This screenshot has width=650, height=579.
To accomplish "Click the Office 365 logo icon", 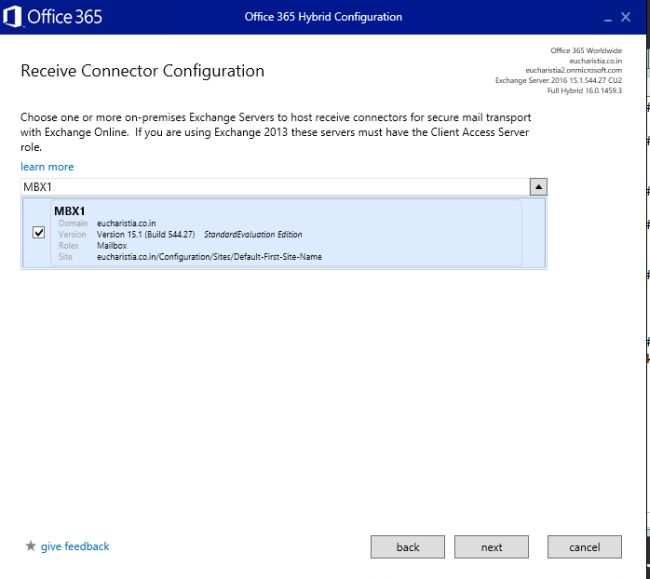I will [12, 17].
